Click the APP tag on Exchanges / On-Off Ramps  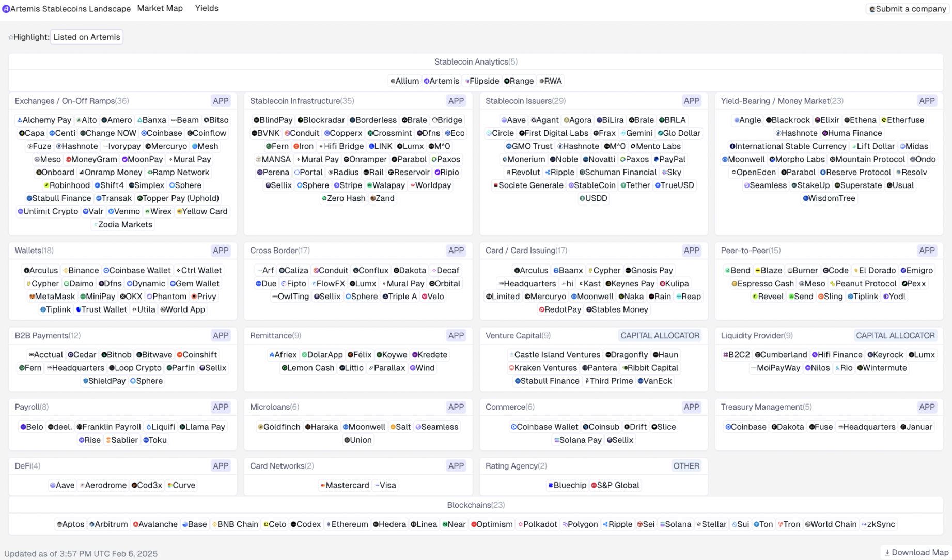pyautogui.click(x=221, y=101)
